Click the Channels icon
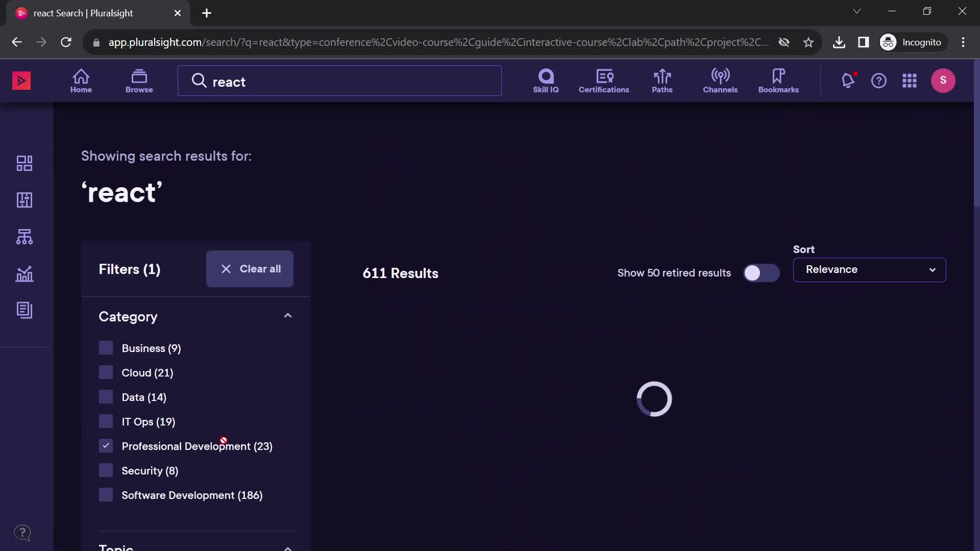Screen dimensions: 980x551 pos(720,80)
